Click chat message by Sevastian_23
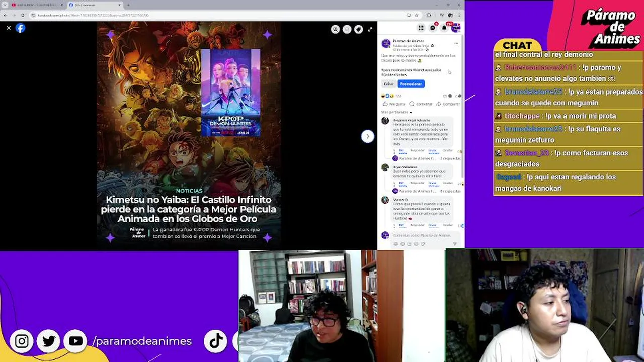 click(569, 158)
